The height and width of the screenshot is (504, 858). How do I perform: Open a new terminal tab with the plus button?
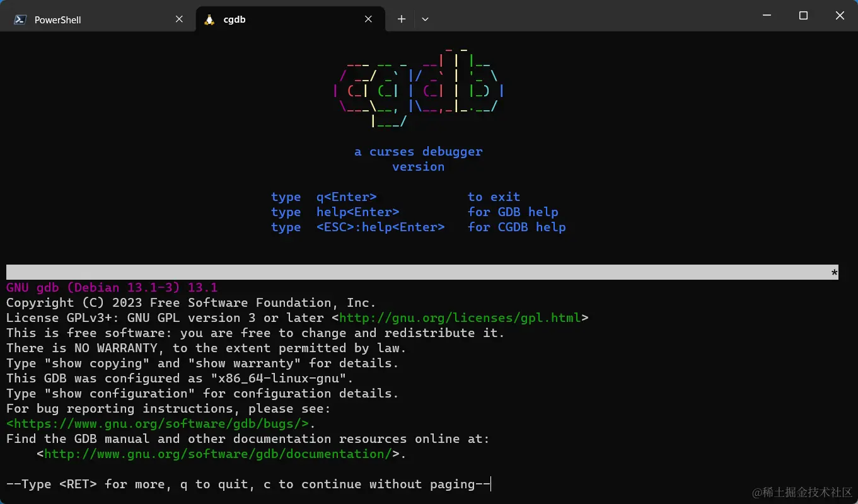(x=401, y=20)
